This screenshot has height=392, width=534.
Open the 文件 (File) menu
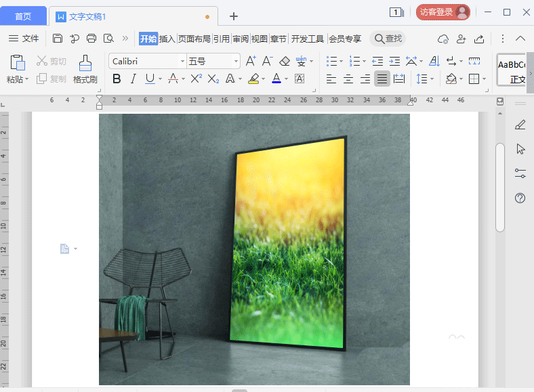pyautogui.click(x=24, y=39)
